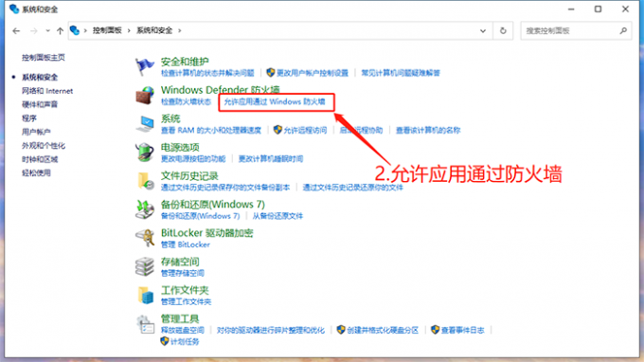Select 外观和个性化 in sidebar
The image size is (644, 362).
point(44,145)
